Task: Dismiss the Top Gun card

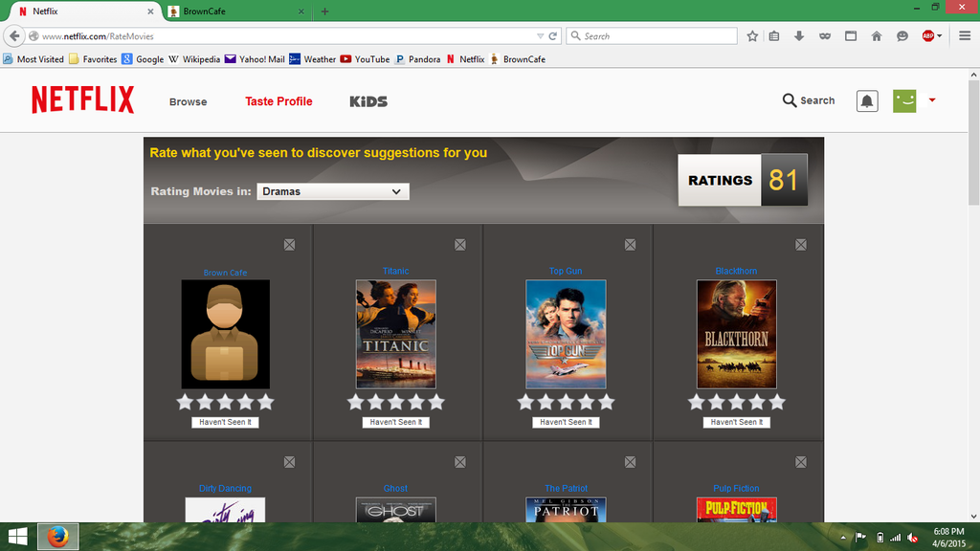Action: tap(630, 244)
